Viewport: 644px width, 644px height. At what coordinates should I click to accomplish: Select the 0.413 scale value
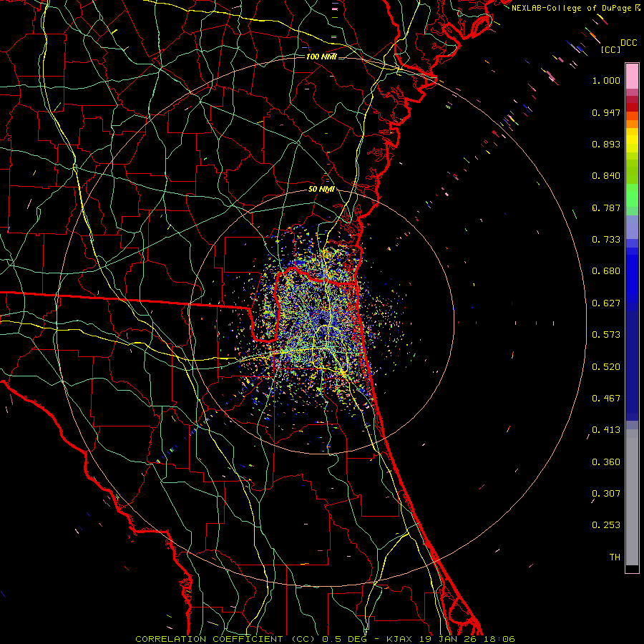click(606, 430)
